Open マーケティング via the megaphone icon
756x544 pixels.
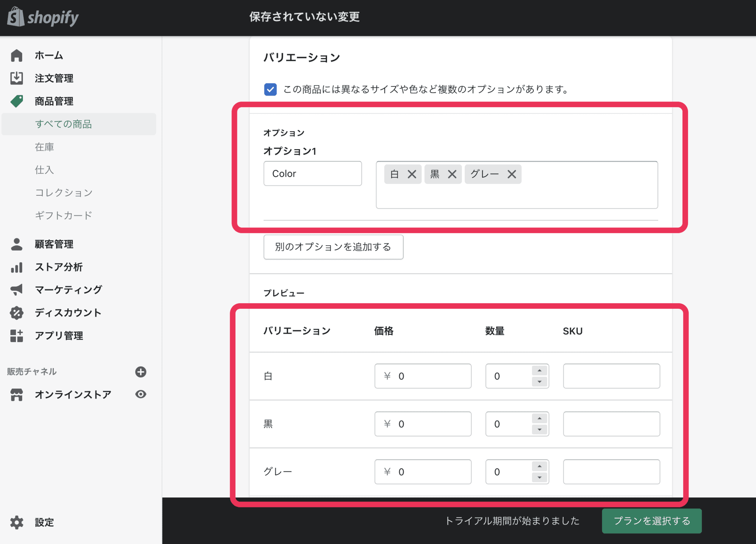click(16, 290)
